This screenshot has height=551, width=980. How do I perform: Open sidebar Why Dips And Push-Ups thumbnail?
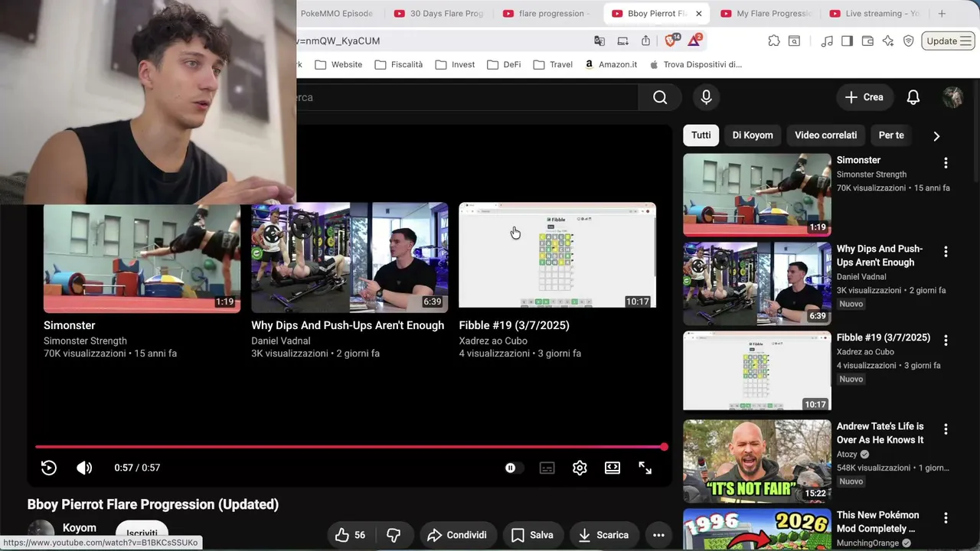757,283
